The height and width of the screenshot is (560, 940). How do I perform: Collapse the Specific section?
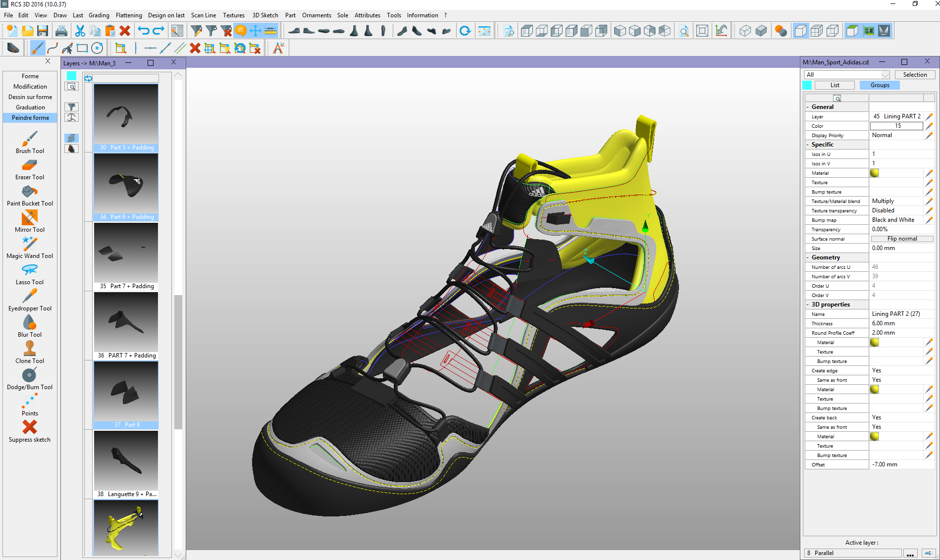[808, 145]
